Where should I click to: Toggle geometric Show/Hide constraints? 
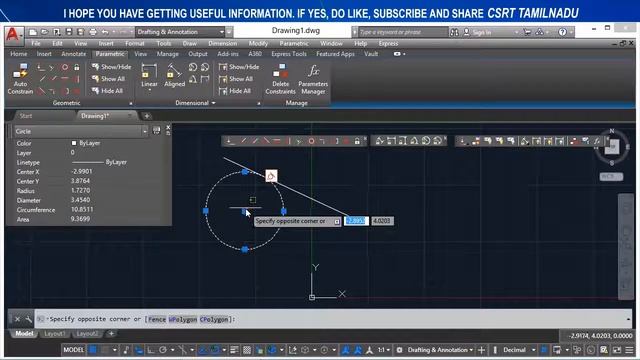(111, 67)
